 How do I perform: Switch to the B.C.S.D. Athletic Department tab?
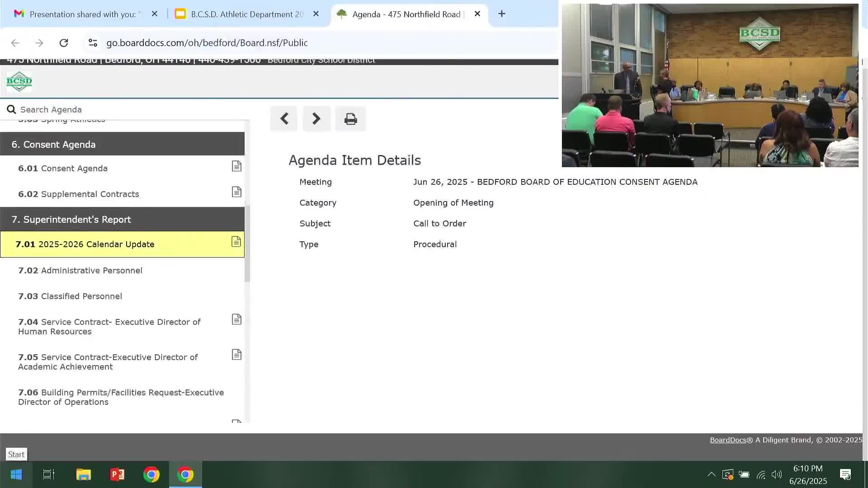pyautogui.click(x=247, y=14)
